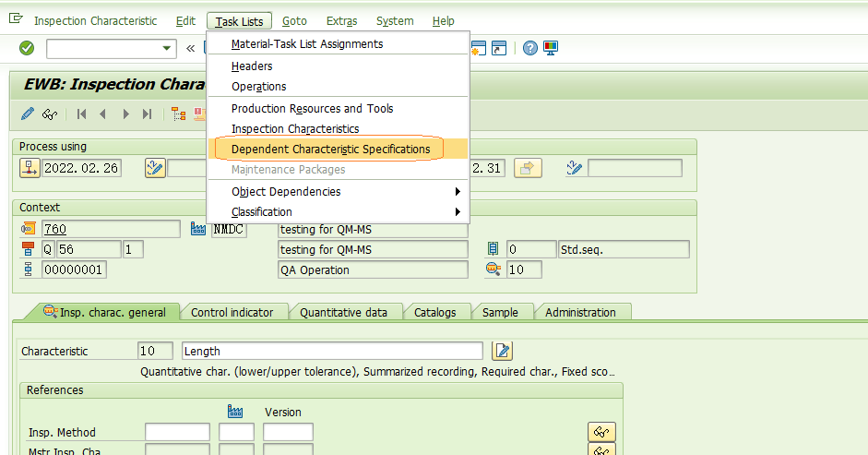Select Operations from Task Lists menu
The image size is (868, 455).
pyautogui.click(x=339, y=87)
